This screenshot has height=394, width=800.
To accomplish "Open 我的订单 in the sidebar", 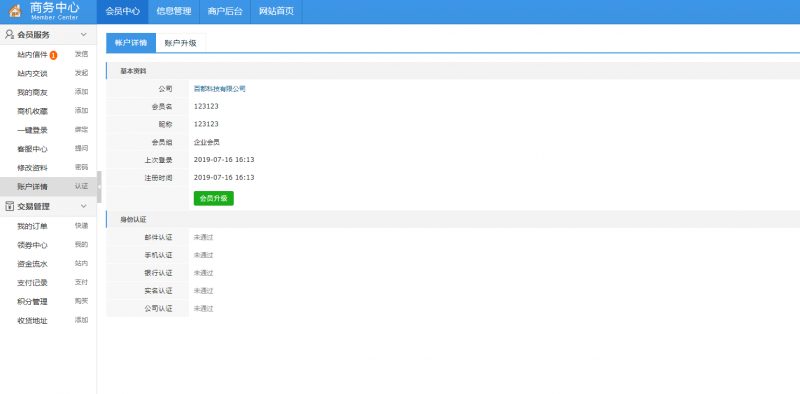I will click(32, 226).
